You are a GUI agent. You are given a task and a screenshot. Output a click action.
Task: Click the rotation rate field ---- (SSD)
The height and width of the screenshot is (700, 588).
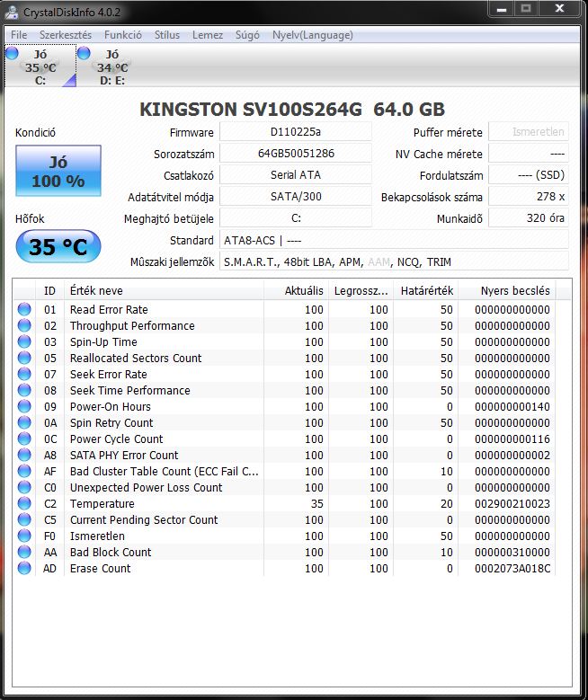click(528, 175)
